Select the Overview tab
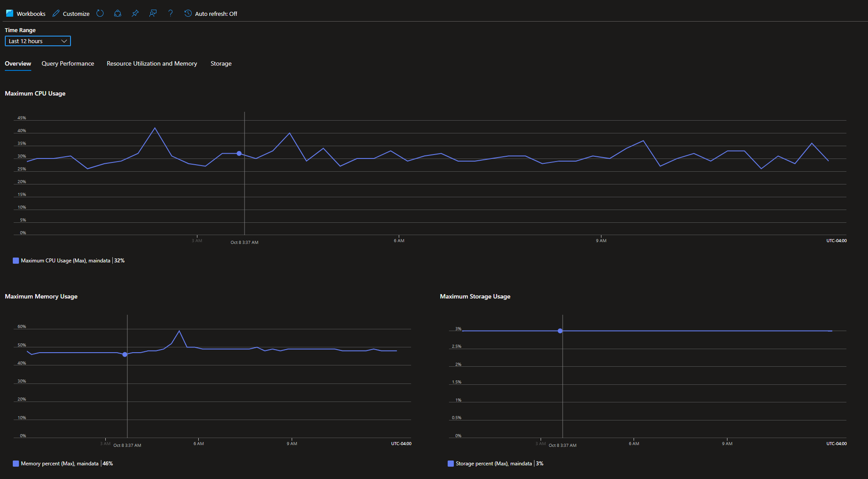 click(18, 63)
